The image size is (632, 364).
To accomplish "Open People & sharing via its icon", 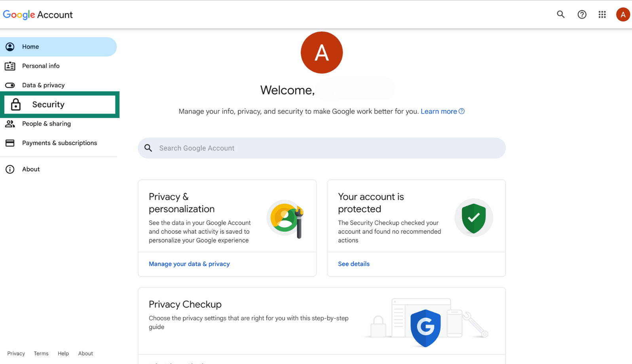I will tap(10, 123).
